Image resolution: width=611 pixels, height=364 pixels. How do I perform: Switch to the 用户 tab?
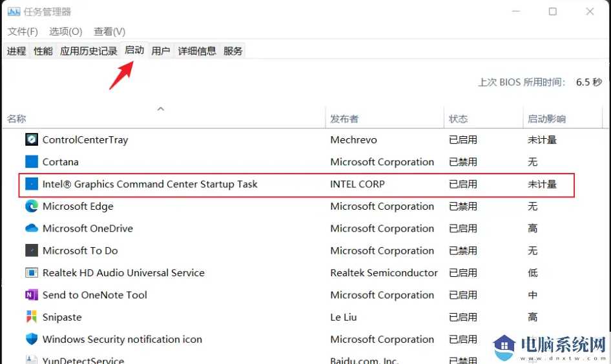[161, 51]
